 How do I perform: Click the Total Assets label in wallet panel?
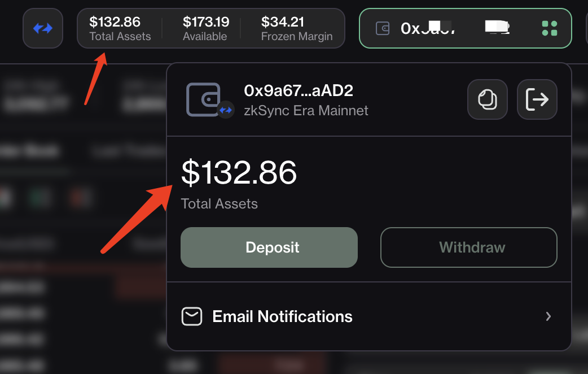click(x=220, y=204)
